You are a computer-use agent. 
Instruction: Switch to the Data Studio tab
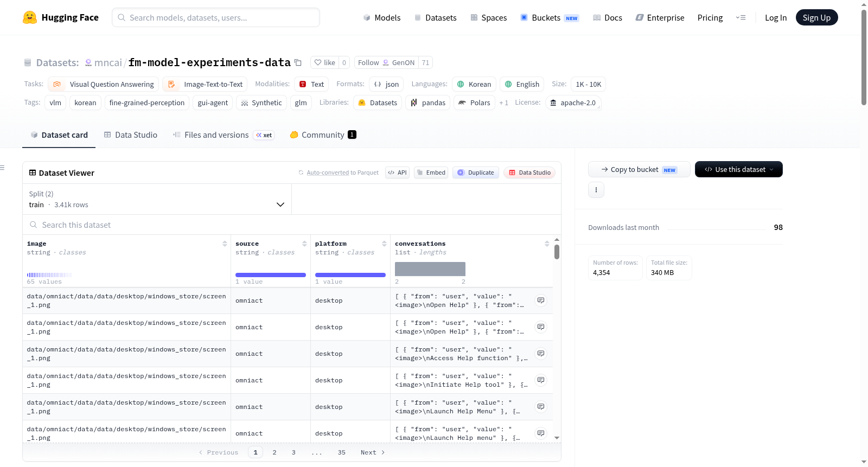(x=131, y=135)
